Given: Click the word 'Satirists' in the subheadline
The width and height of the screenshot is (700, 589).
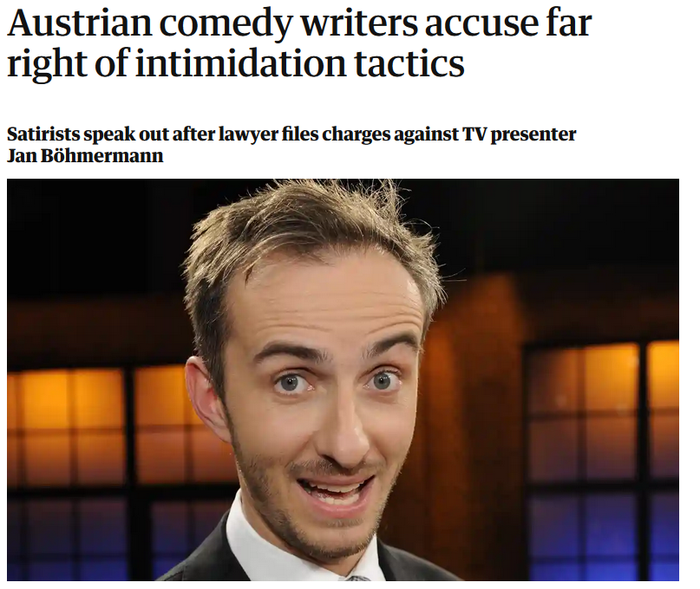Looking at the screenshot, I should point(43,134).
